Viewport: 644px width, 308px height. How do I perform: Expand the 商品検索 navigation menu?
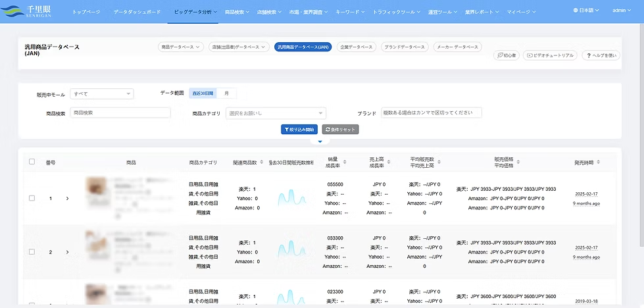coord(237,12)
